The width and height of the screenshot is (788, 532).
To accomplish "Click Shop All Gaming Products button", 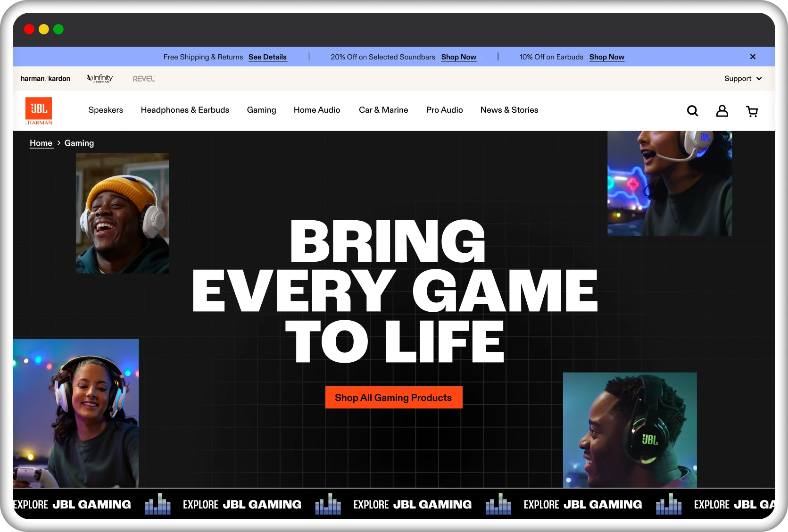I will pyautogui.click(x=394, y=398).
